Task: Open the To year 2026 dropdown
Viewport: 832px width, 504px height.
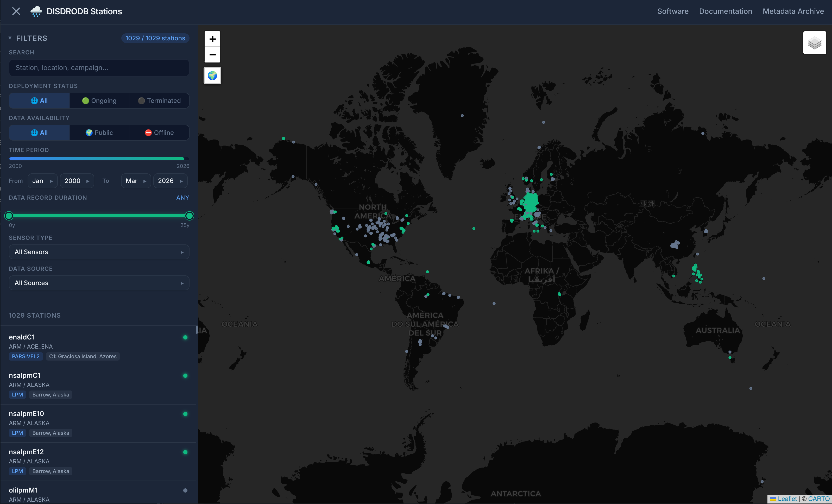Action: click(171, 181)
